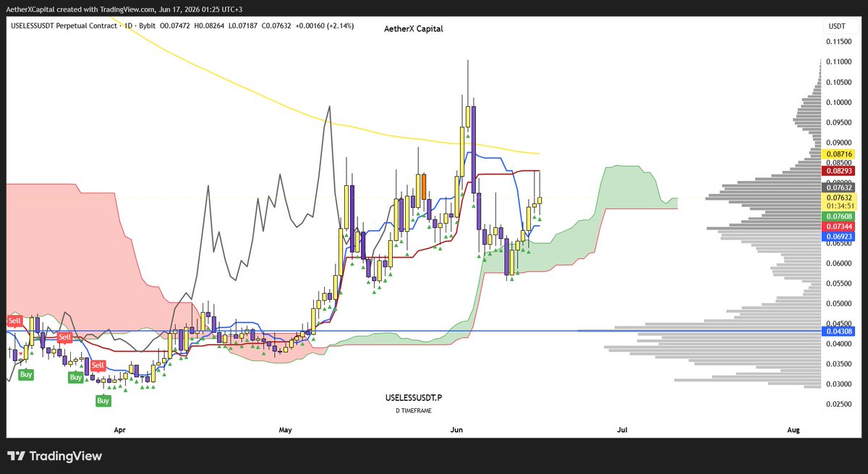Click the 0.10500 price axis label
This screenshot has height=474, width=868.
tap(840, 82)
